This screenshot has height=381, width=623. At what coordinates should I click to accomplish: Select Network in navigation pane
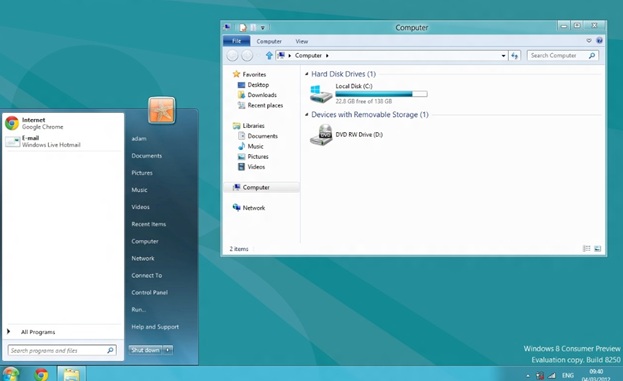249,207
